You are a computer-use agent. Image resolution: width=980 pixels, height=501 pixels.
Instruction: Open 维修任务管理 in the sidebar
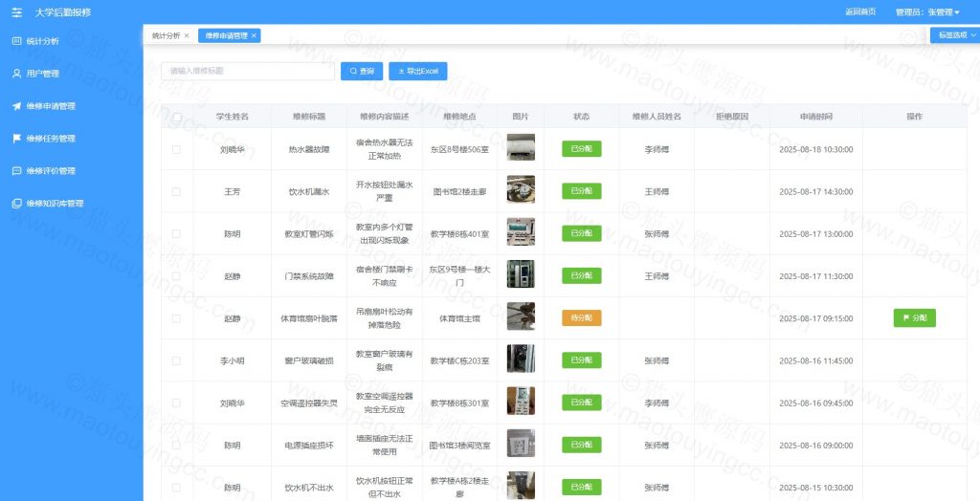tap(51, 139)
